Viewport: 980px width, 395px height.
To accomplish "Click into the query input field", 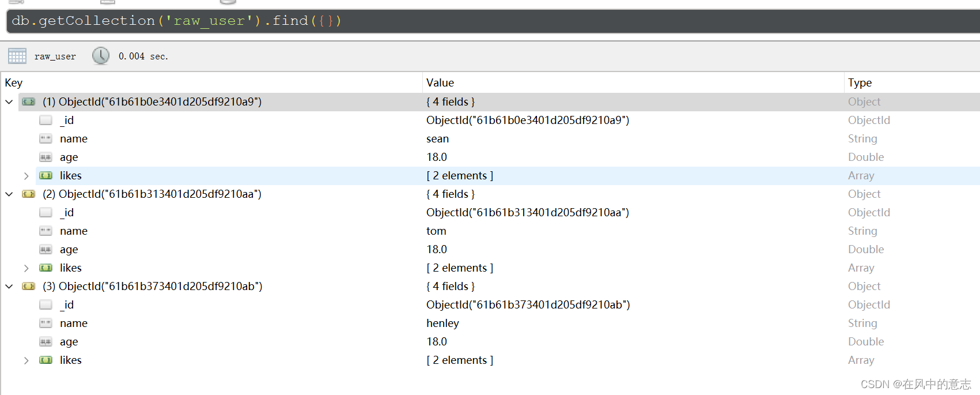I will 493,21.
